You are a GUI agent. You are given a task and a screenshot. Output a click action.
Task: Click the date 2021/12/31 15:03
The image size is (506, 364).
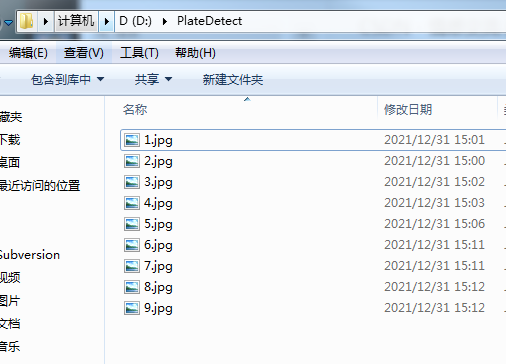[x=434, y=203]
